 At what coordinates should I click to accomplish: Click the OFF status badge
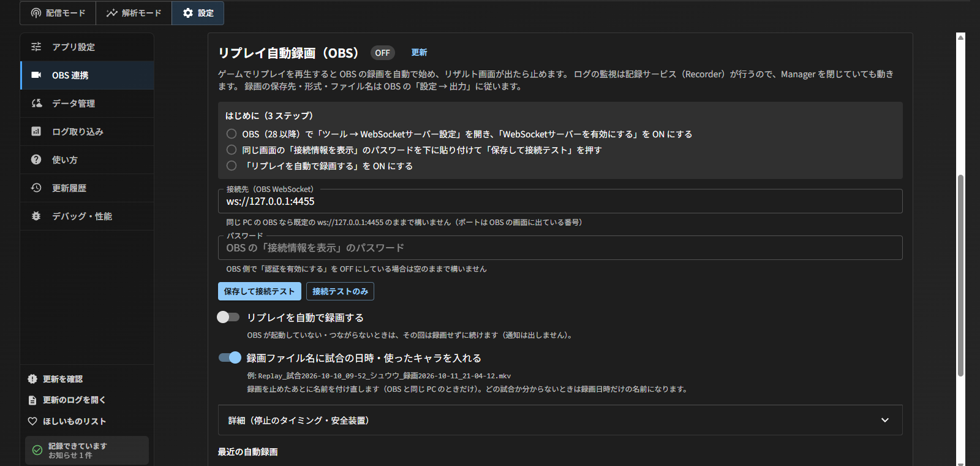tap(382, 53)
